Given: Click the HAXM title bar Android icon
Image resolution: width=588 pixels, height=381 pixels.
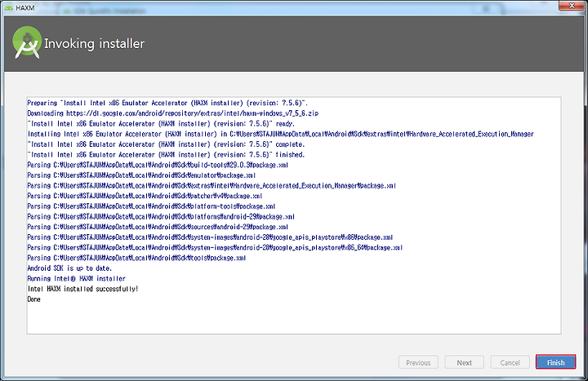Looking at the screenshot, I should click(x=9, y=8).
